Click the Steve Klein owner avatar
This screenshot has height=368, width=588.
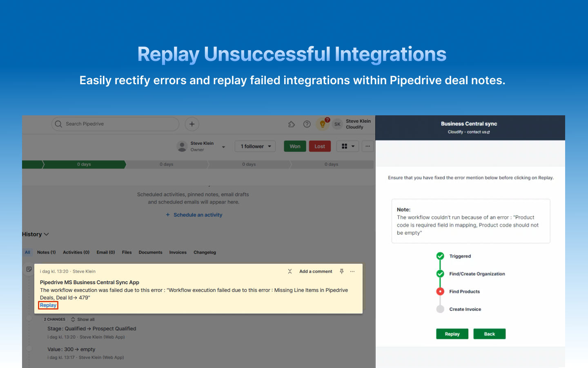[x=182, y=146]
